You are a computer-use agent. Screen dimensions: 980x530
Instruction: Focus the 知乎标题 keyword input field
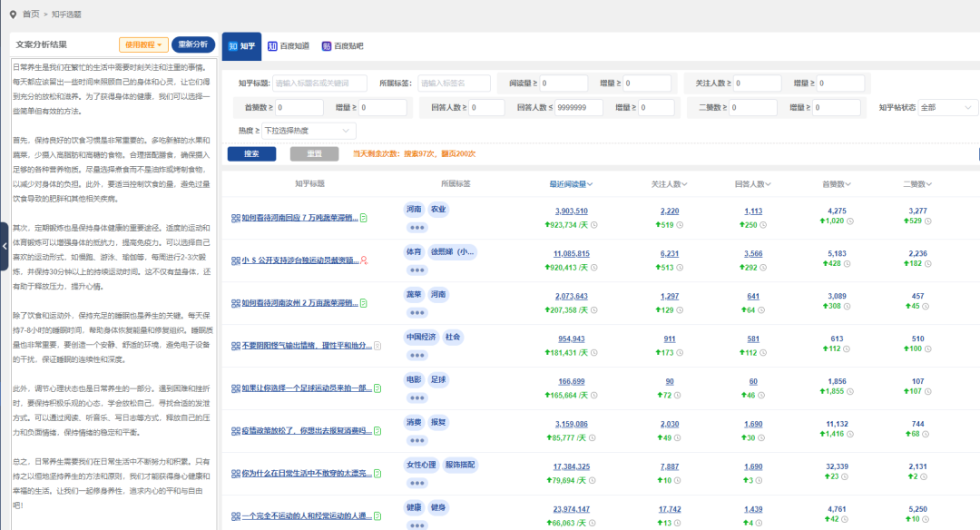(320, 83)
